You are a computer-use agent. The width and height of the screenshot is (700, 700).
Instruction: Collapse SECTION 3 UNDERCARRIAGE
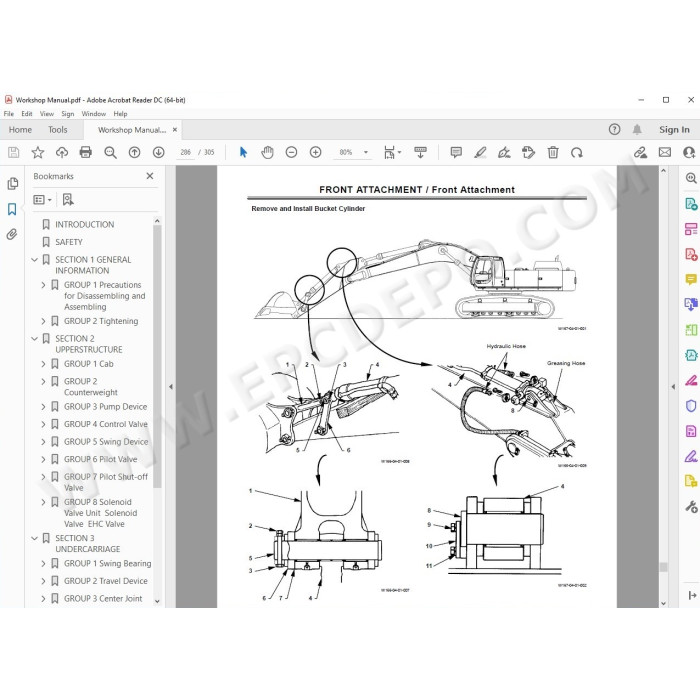point(34,538)
